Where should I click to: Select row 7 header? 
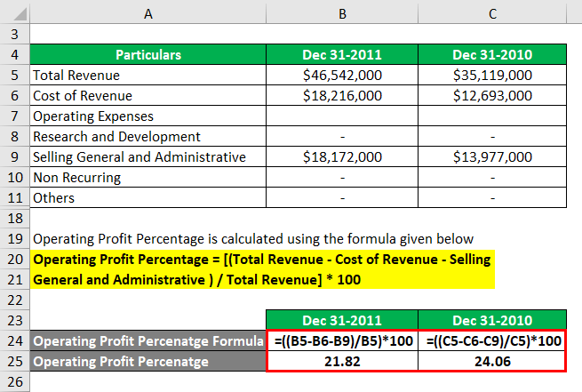[x=15, y=116]
